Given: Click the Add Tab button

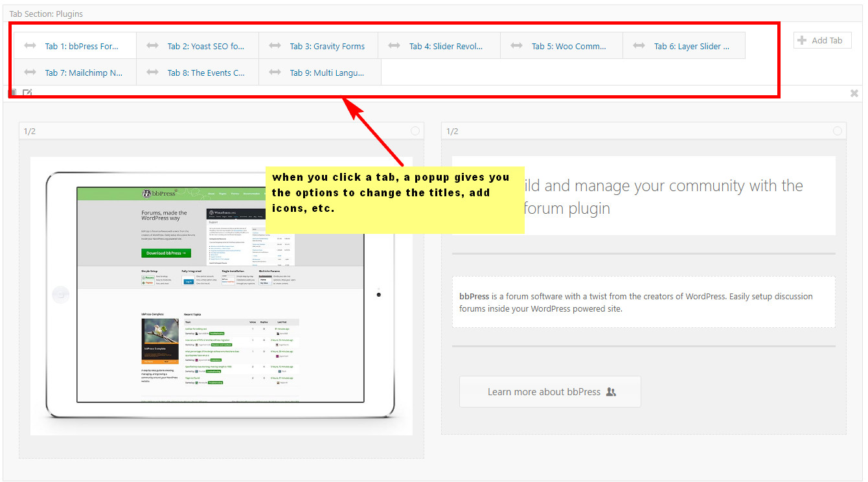Looking at the screenshot, I should click(x=823, y=40).
